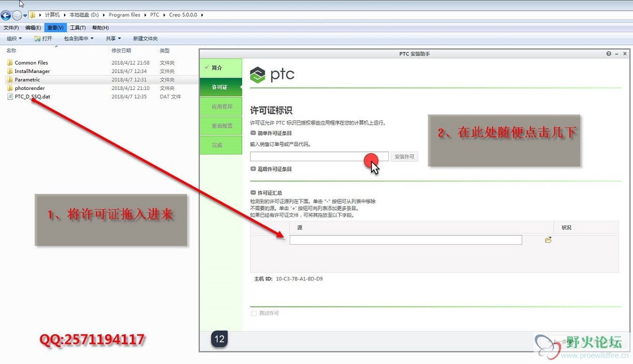Open the 共享 dropdown menu
The width and height of the screenshot is (633, 364).
coord(113,39)
